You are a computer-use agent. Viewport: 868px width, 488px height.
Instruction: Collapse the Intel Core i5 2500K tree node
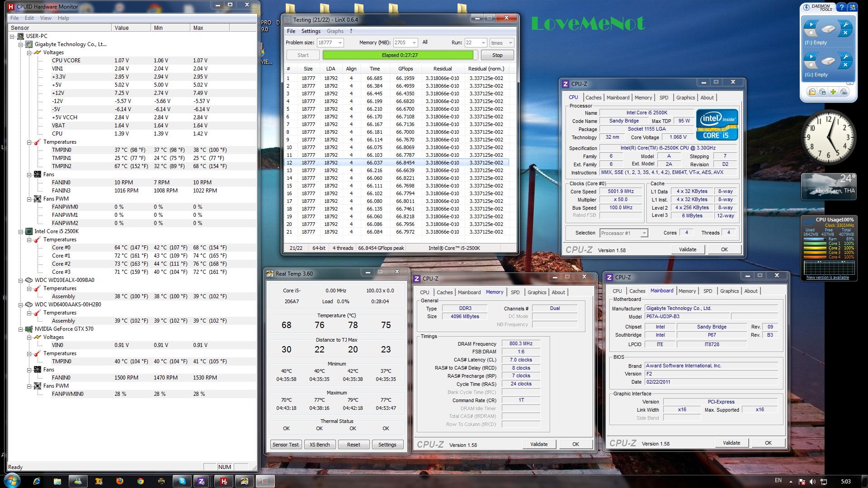pos(21,231)
